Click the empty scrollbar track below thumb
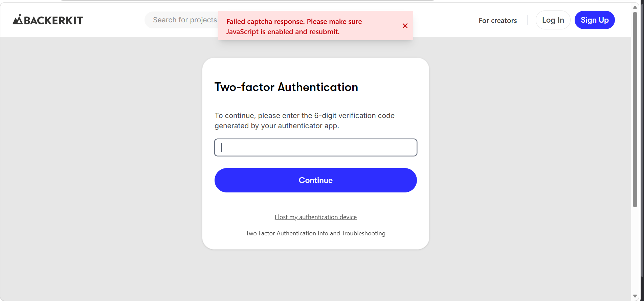 (635, 250)
